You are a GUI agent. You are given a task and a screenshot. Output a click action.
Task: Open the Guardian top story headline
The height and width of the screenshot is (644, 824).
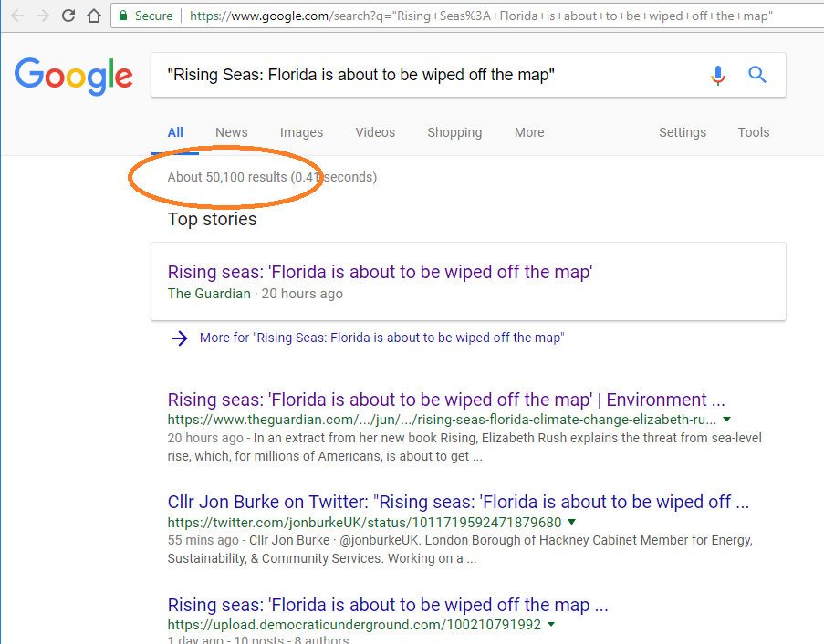[x=380, y=272]
